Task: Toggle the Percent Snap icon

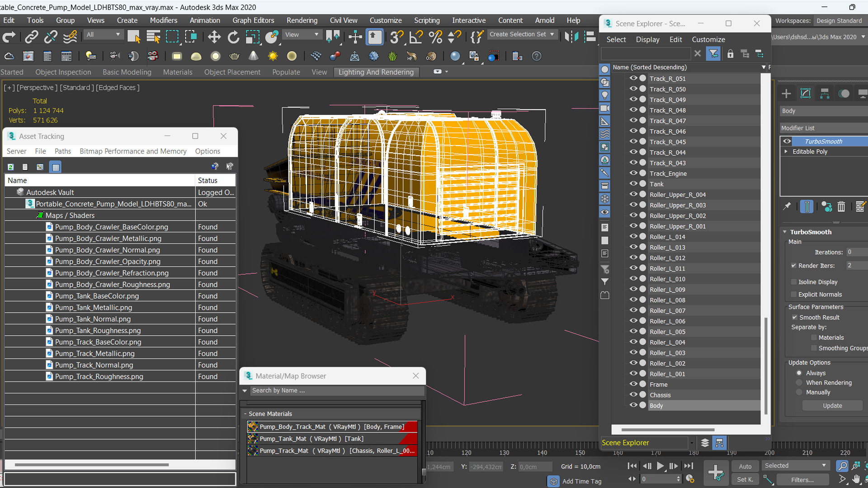Action: click(x=435, y=37)
